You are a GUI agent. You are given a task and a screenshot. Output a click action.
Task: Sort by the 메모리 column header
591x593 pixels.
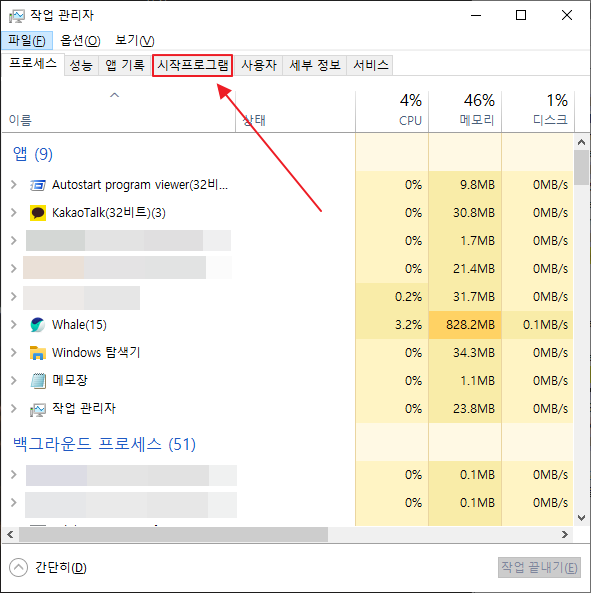click(x=465, y=112)
